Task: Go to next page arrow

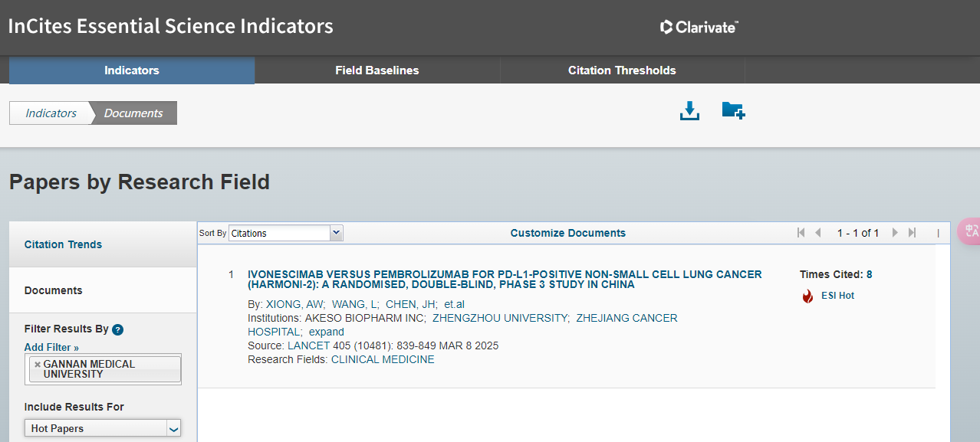Action: coord(895,233)
